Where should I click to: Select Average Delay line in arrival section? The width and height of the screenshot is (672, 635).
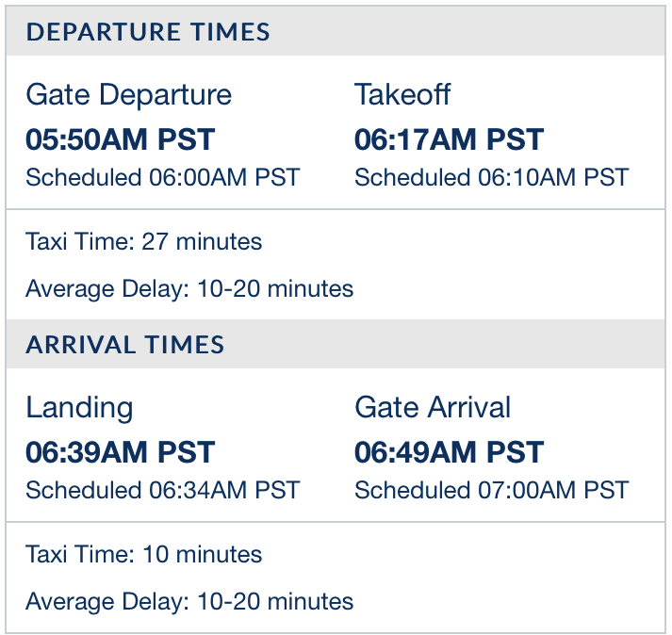(x=189, y=601)
